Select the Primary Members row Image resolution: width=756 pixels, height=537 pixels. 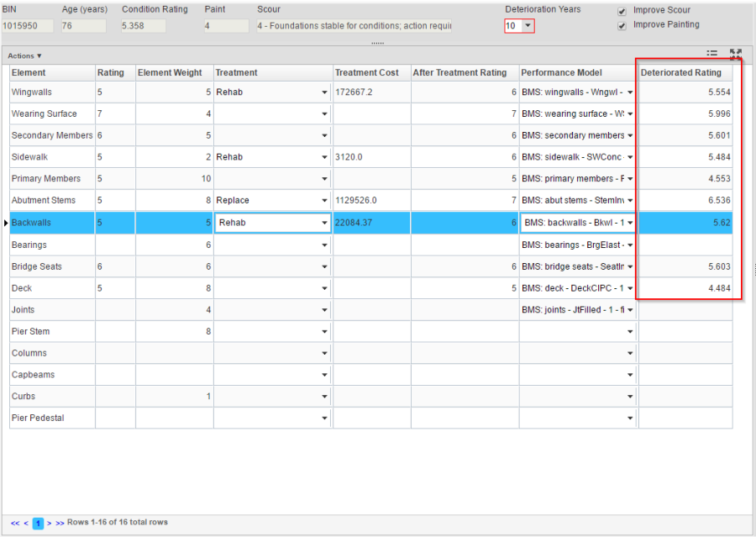click(x=46, y=179)
